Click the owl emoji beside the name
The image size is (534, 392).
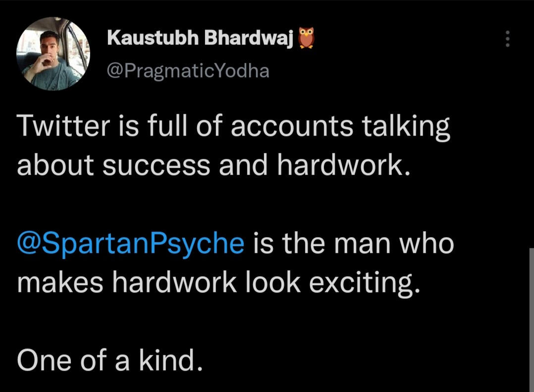[x=307, y=38]
